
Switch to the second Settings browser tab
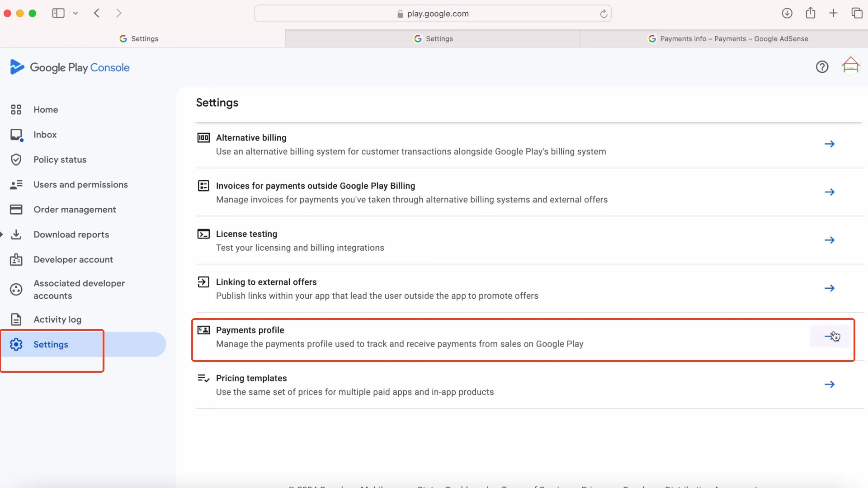tap(433, 39)
